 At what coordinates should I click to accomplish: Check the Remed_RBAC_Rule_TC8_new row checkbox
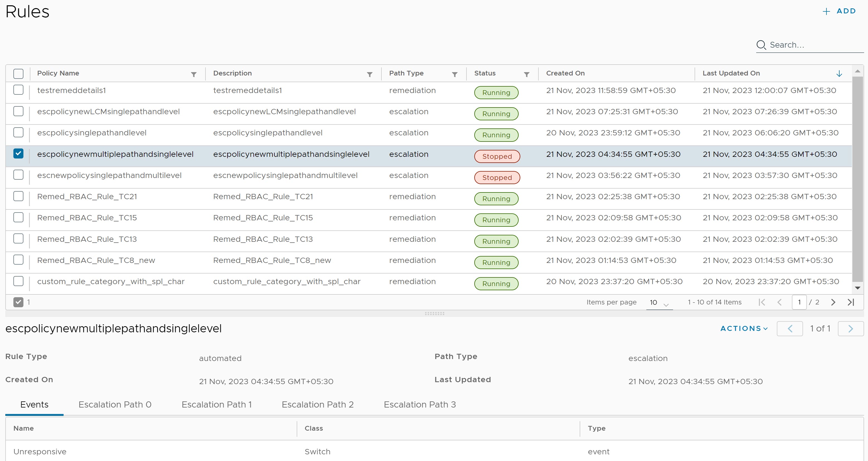coord(18,260)
